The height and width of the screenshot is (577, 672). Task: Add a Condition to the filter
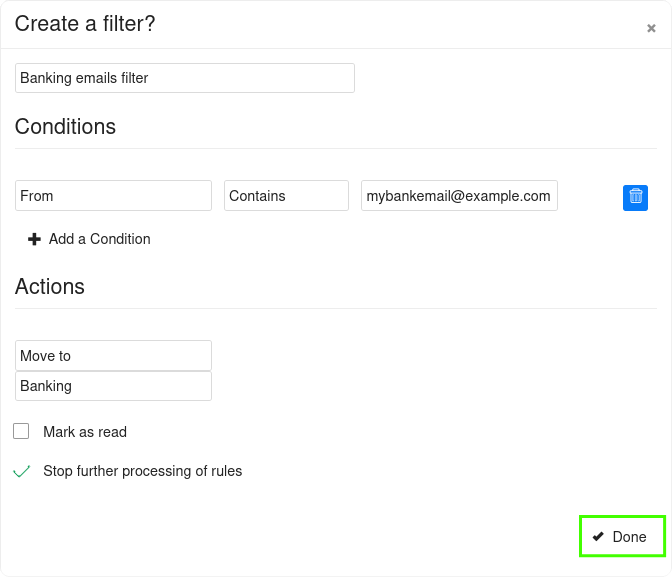(99, 239)
